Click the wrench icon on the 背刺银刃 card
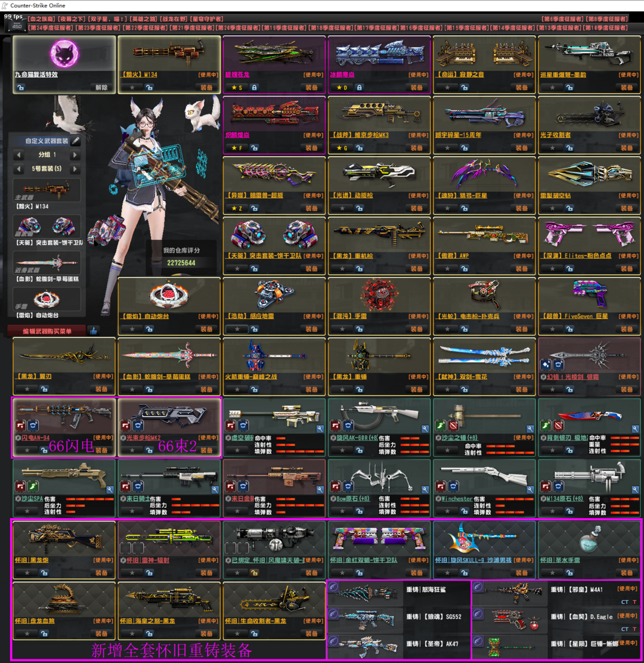 pos(635,429)
